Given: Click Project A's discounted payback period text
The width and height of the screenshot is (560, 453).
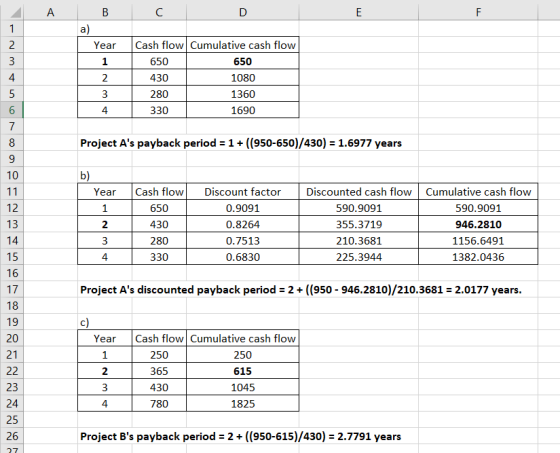Looking at the screenshot, I should [x=301, y=289].
